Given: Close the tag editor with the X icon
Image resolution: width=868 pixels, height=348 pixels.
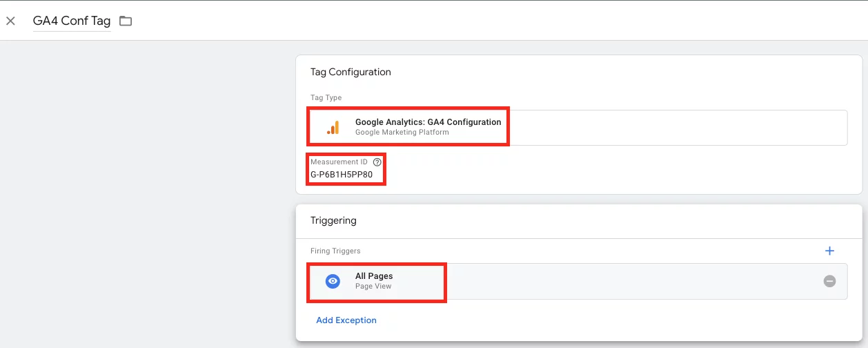Looking at the screenshot, I should click(10, 21).
